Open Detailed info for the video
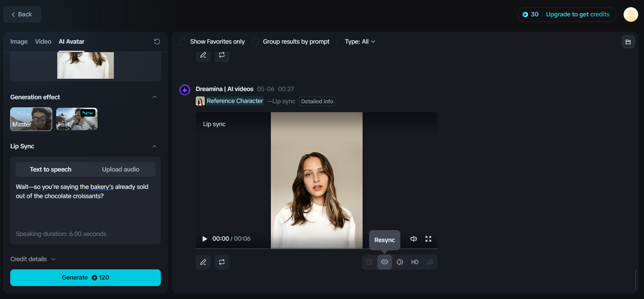Image resolution: width=644 pixels, height=299 pixels. 317,101
